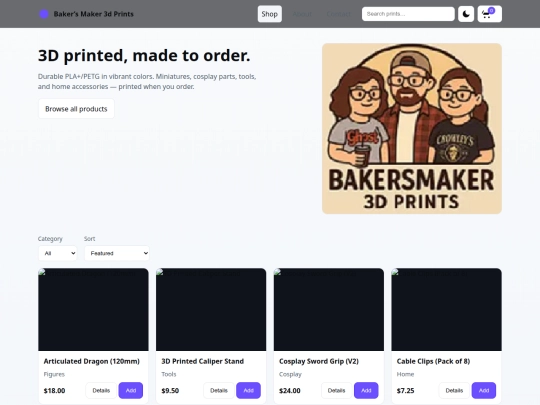
Task: Go to the About page
Action: (x=302, y=14)
